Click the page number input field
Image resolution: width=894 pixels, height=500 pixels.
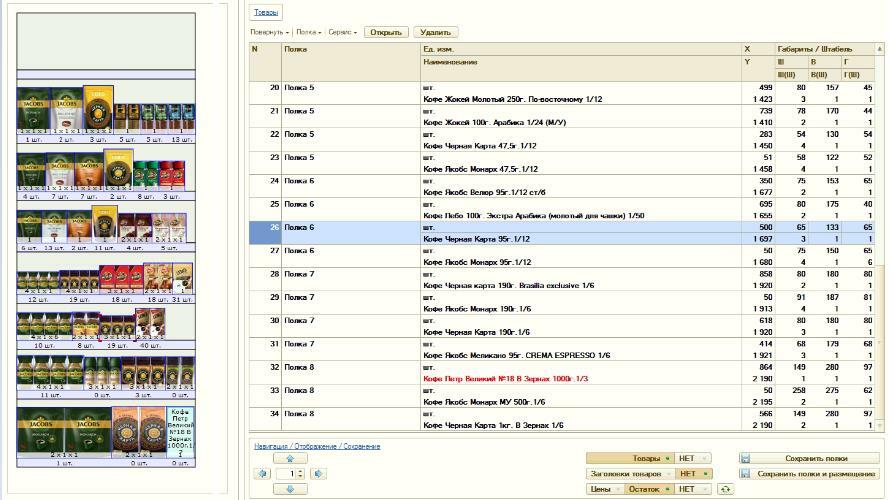click(x=286, y=474)
